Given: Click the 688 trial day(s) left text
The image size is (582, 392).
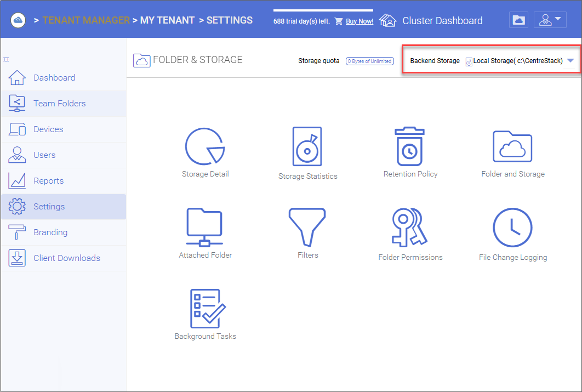Looking at the screenshot, I should click(x=301, y=21).
